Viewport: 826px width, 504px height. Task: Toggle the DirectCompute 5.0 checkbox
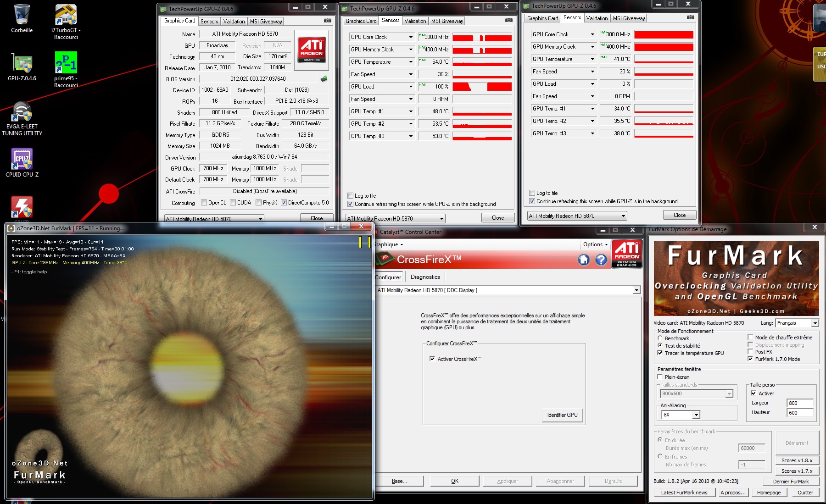(284, 203)
